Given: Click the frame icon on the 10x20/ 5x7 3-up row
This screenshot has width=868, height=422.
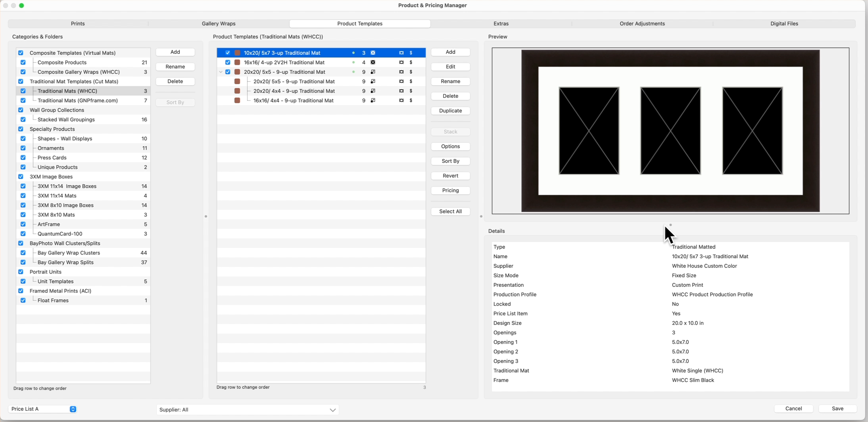Looking at the screenshot, I should (x=401, y=53).
